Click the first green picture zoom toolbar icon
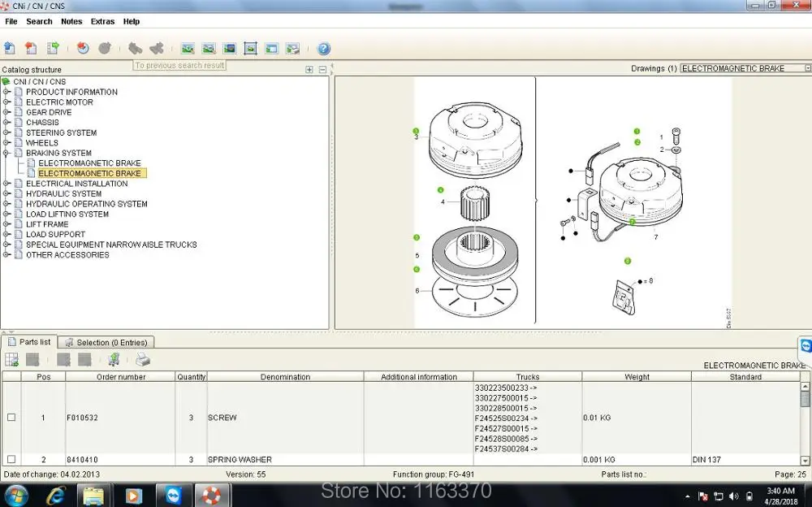 click(x=188, y=49)
